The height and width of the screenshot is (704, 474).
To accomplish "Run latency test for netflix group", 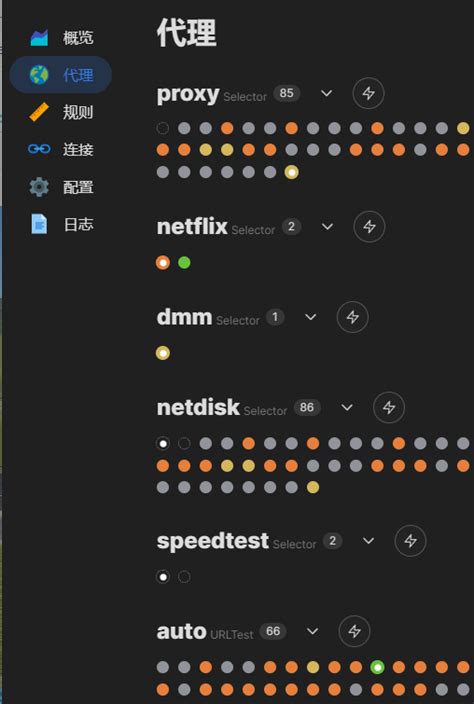I will [x=369, y=227].
